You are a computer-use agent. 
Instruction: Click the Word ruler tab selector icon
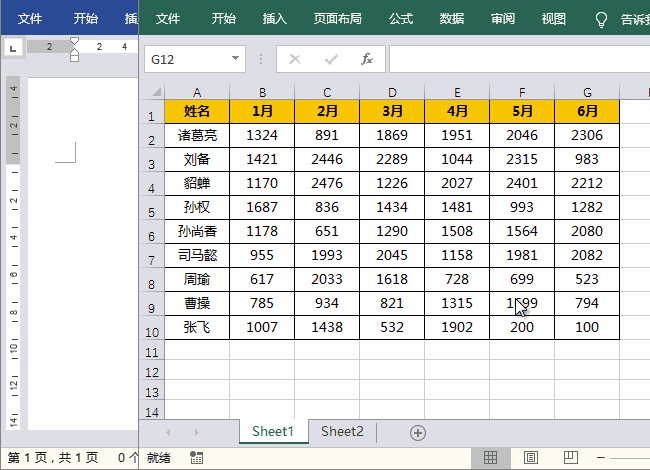12,47
